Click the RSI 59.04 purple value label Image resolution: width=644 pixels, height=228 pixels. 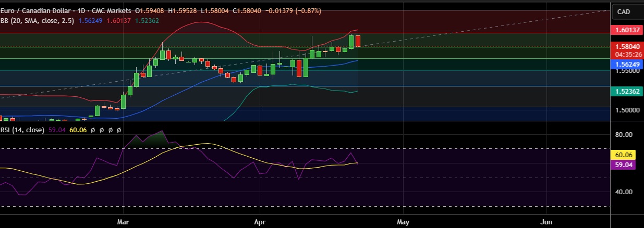[624, 164]
